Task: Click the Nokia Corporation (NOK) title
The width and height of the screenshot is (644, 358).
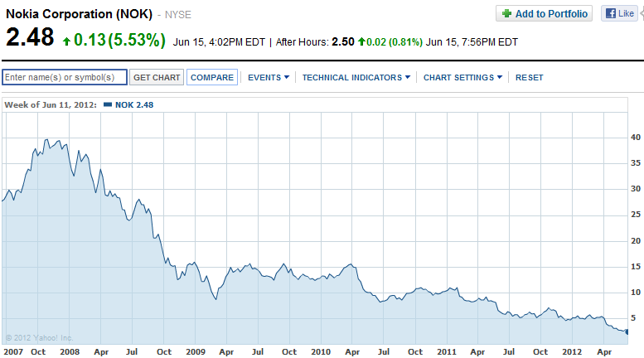Action: tap(79, 14)
